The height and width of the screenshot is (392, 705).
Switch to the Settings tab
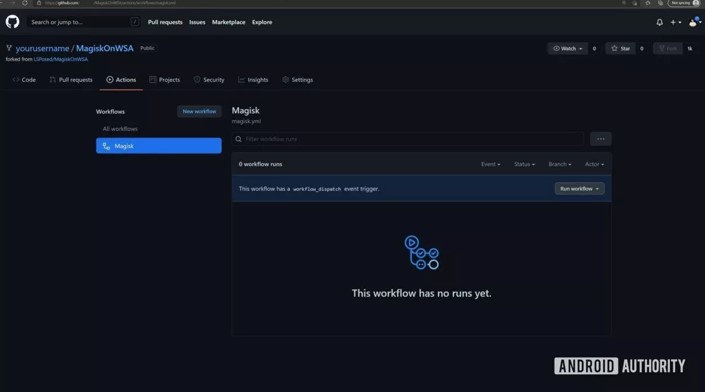click(298, 80)
